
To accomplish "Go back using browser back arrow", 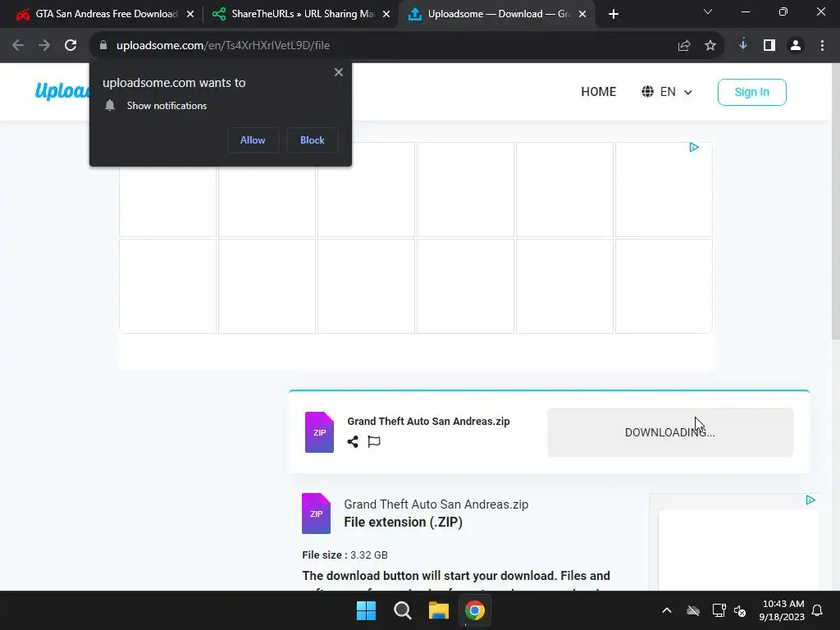I will pos(18,46).
